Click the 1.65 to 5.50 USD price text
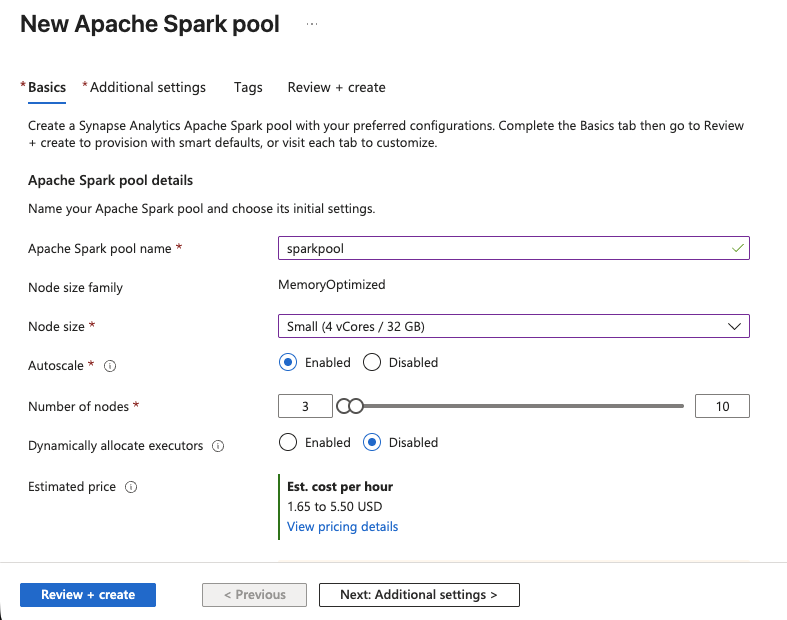The width and height of the screenshot is (787, 620). tap(334, 507)
